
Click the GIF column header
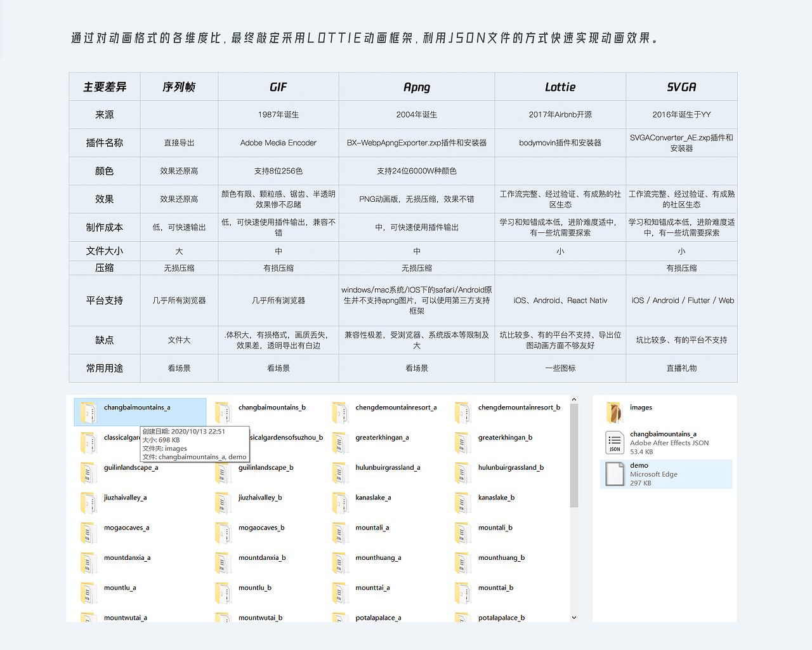(278, 87)
